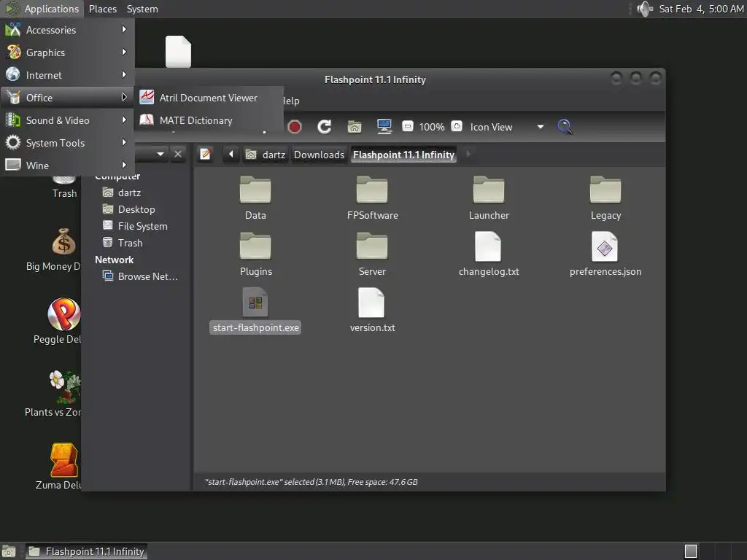The image size is (747, 560).
Task: Click the dartz path bar button
Action: point(266,155)
